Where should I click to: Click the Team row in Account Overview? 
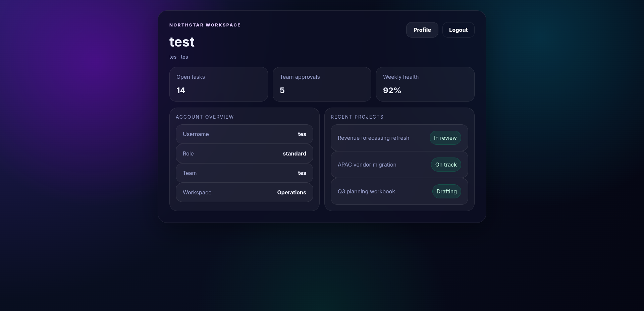click(244, 173)
